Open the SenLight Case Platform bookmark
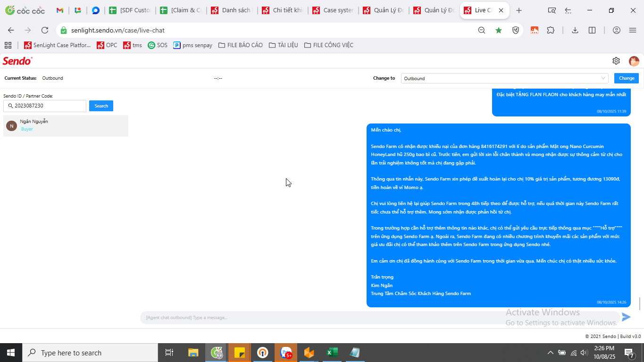This screenshot has height=362, width=644. [x=57, y=45]
